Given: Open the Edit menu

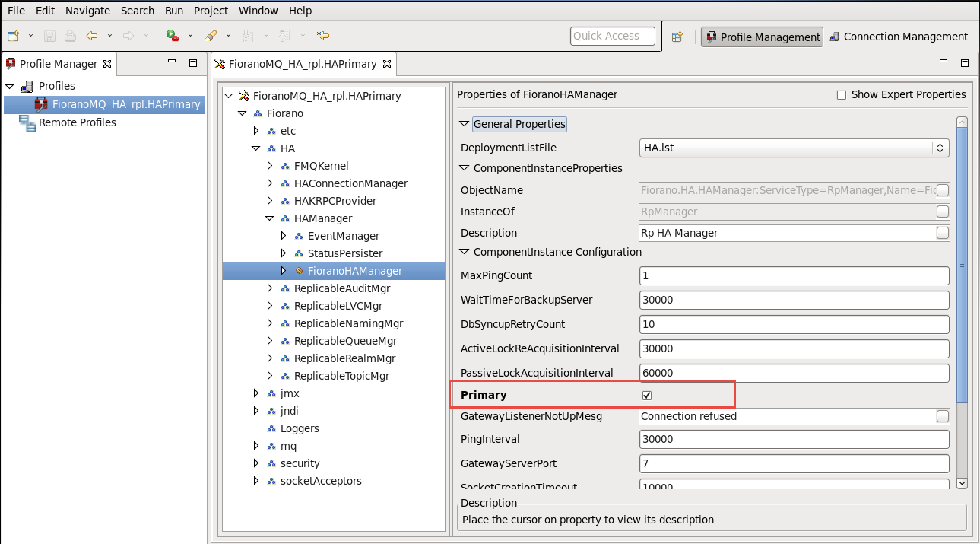Looking at the screenshot, I should (45, 11).
